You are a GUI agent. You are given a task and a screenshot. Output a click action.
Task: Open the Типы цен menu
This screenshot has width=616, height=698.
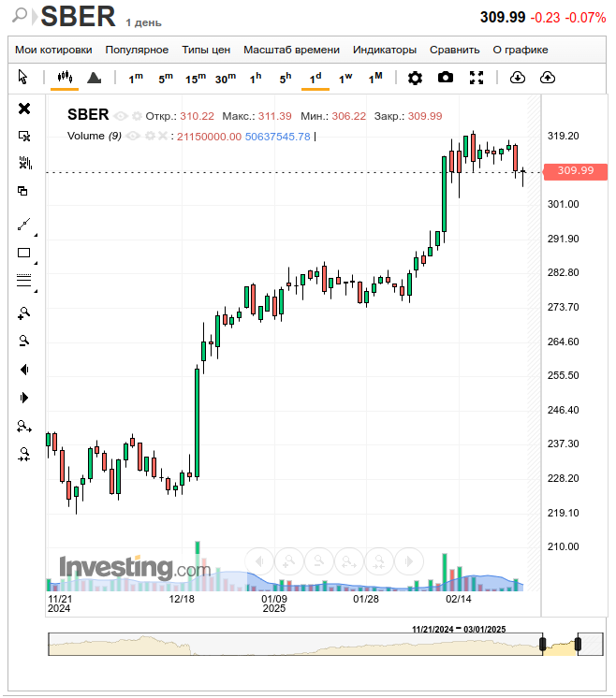(x=206, y=50)
